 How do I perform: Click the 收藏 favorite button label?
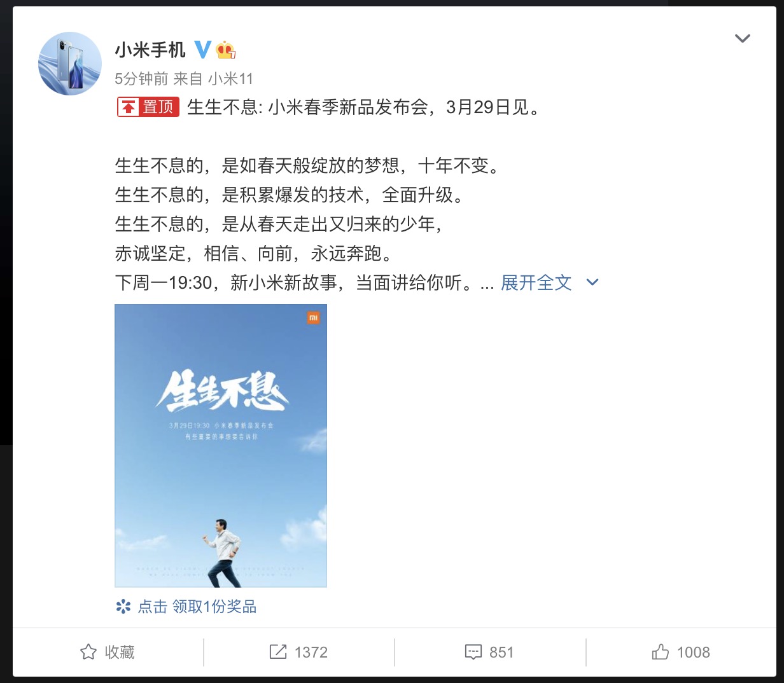coord(120,652)
